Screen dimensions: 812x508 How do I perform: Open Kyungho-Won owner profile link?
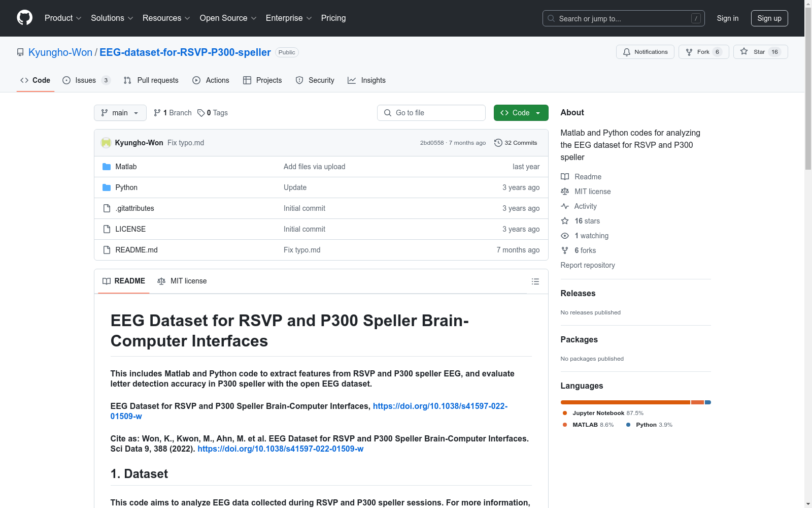pyautogui.click(x=60, y=52)
